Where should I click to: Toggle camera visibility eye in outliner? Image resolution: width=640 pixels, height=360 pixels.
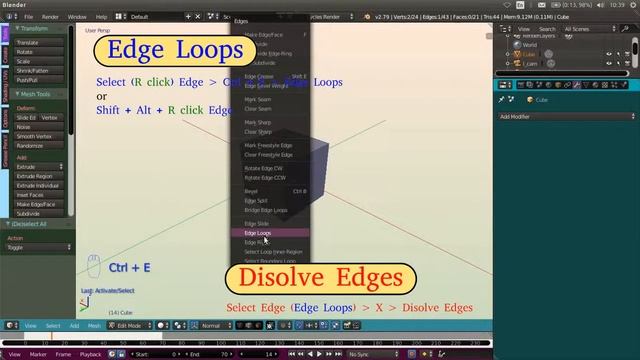(x=609, y=63)
